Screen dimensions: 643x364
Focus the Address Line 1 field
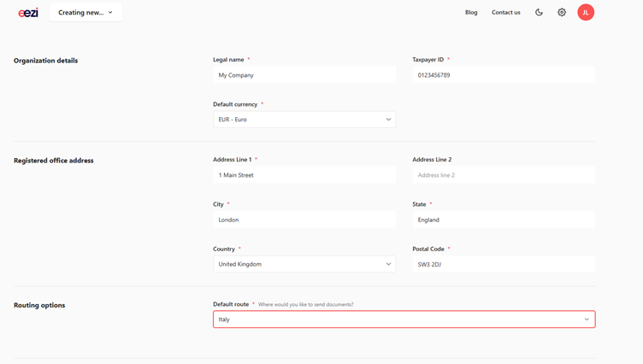304,175
